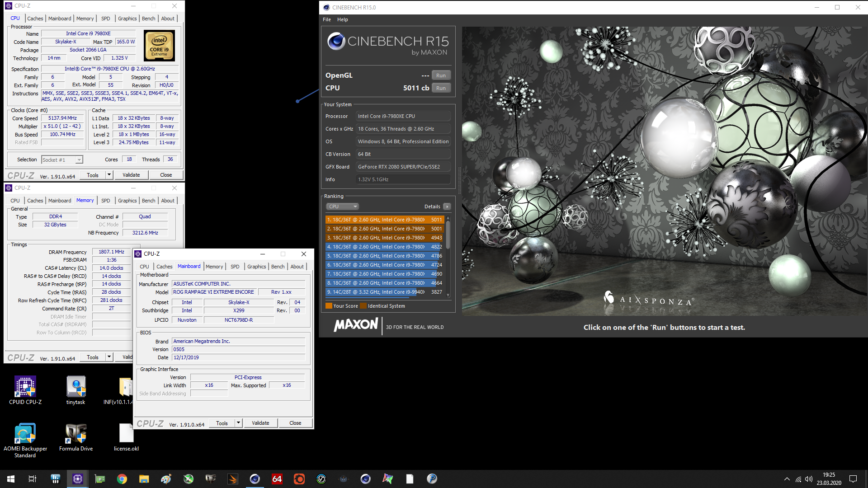Switch to Caches tab in top CPU-Z
The height and width of the screenshot is (488, 868).
pos(35,19)
